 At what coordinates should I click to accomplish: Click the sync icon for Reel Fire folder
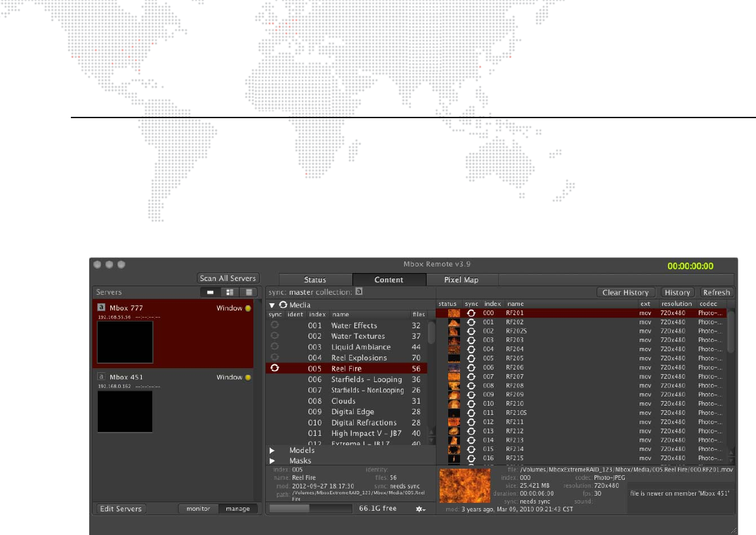coord(275,368)
